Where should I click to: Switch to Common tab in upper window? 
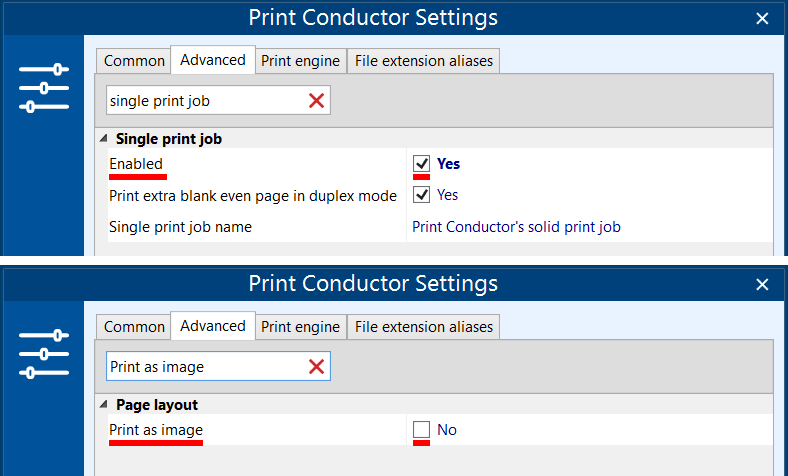pyautogui.click(x=134, y=61)
